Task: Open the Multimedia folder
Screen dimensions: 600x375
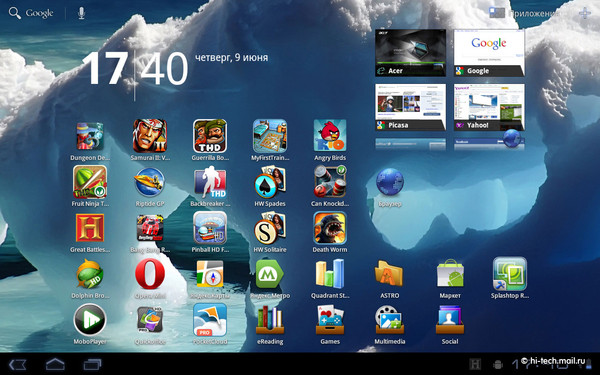Action: click(390, 320)
